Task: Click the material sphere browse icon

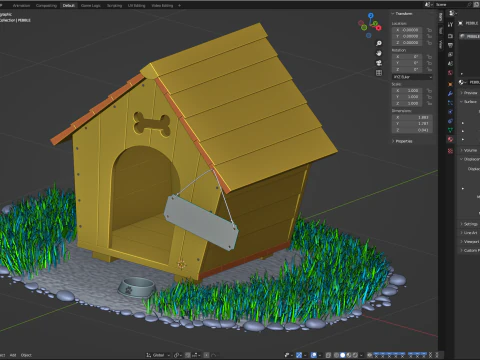Action: tap(462, 82)
